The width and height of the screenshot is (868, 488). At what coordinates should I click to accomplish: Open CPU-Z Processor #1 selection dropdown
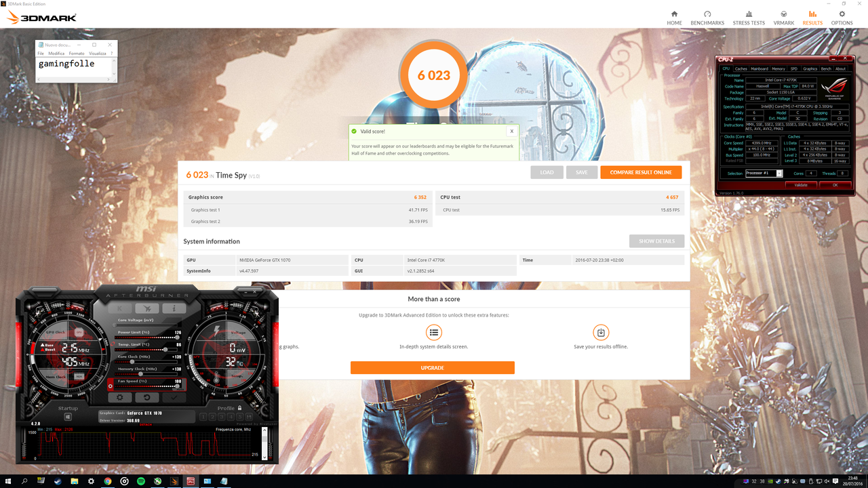point(764,174)
